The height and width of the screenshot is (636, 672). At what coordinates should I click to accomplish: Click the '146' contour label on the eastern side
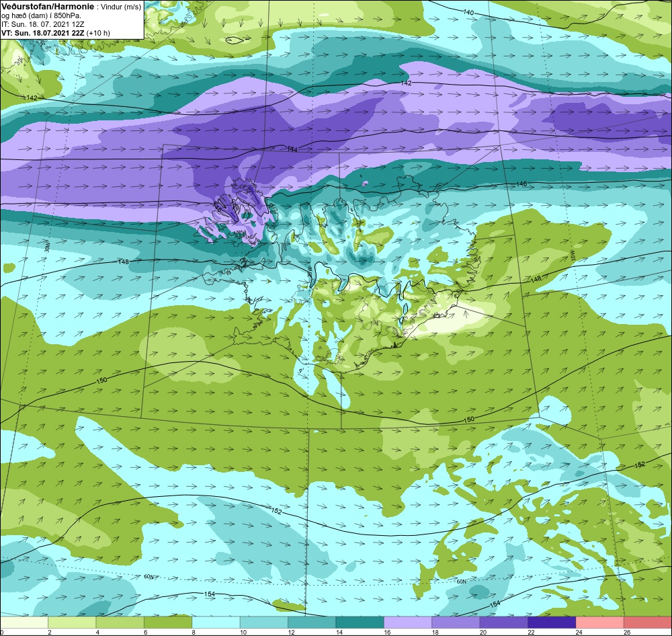tap(521, 184)
